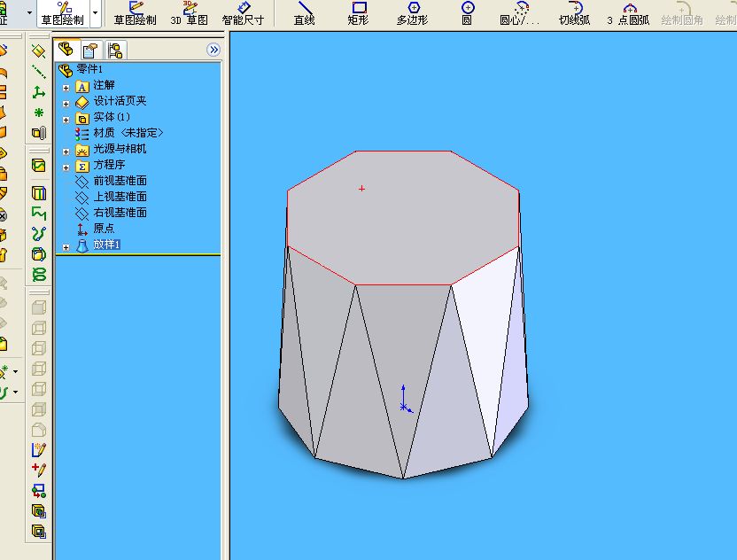737x560 pixels.
Task: Click the red sketch point on the top face
Action: pos(361,189)
